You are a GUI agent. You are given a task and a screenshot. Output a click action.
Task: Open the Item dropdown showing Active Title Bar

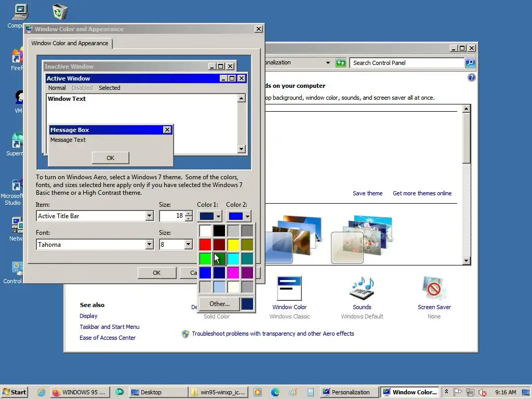149,216
